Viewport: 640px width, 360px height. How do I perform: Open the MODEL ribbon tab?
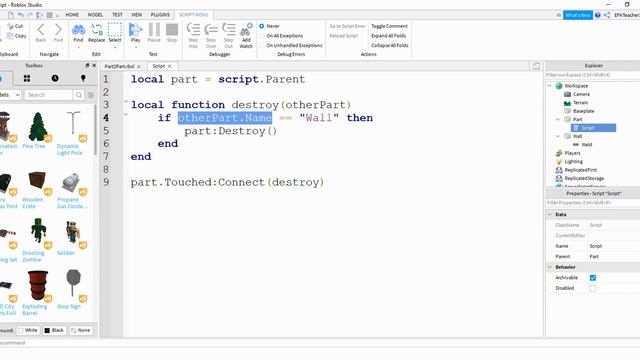coord(95,15)
